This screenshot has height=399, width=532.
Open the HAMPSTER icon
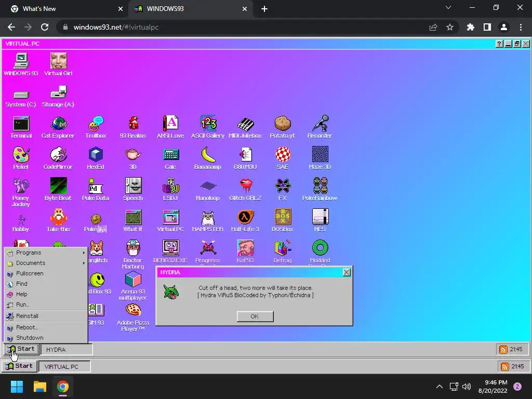pos(208,220)
